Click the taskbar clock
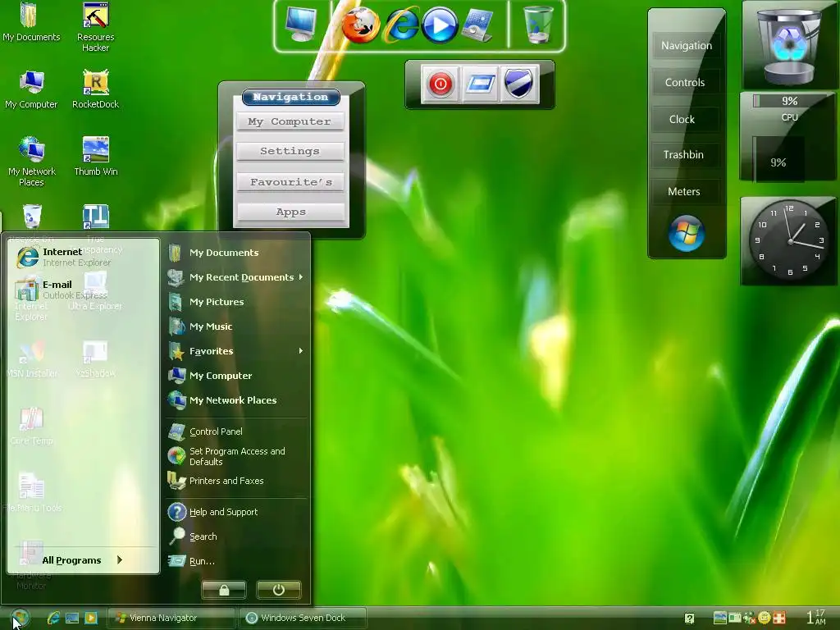Image resolution: width=840 pixels, height=630 pixels. point(816,617)
